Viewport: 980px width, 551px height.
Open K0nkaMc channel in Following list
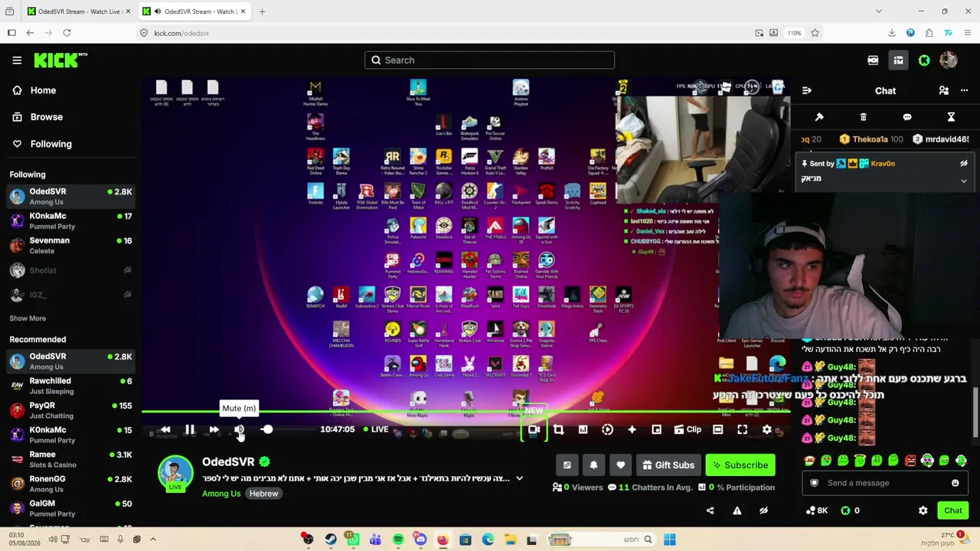pyautogui.click(x=71, y=221)
